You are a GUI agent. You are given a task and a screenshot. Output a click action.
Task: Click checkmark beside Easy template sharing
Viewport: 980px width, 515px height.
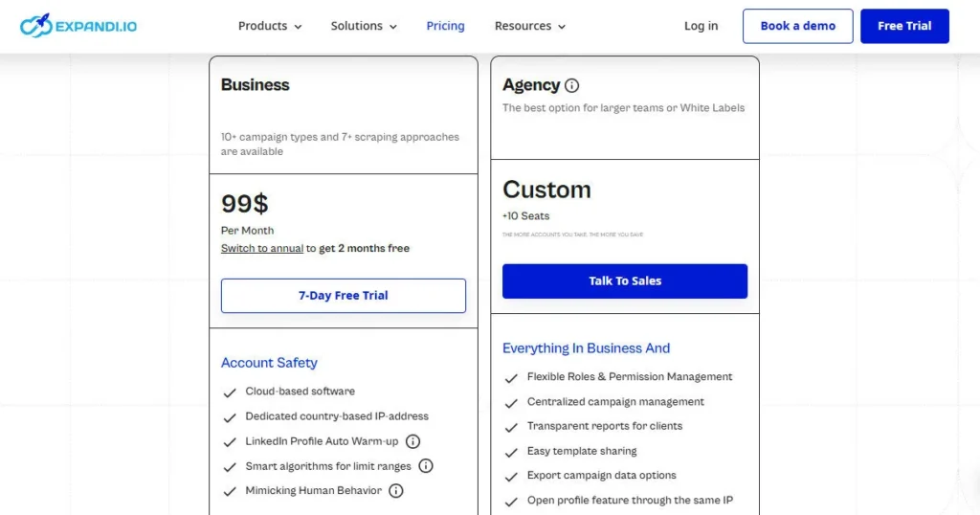(x=511, y=452)
